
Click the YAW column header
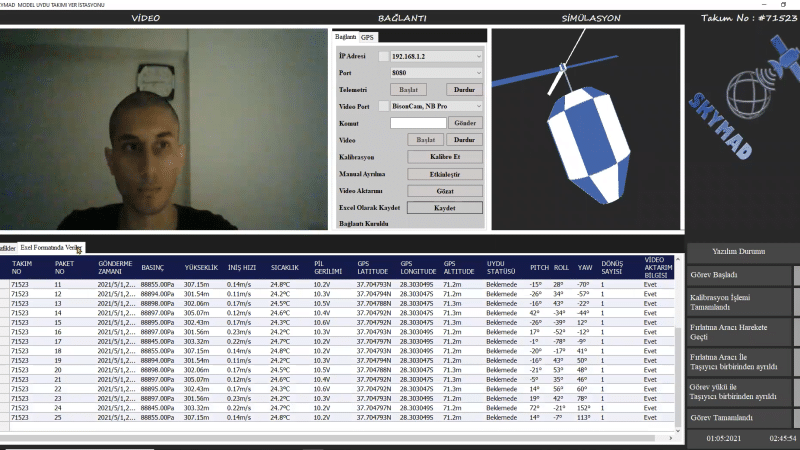pyautogui.click(x=585, y=268)
